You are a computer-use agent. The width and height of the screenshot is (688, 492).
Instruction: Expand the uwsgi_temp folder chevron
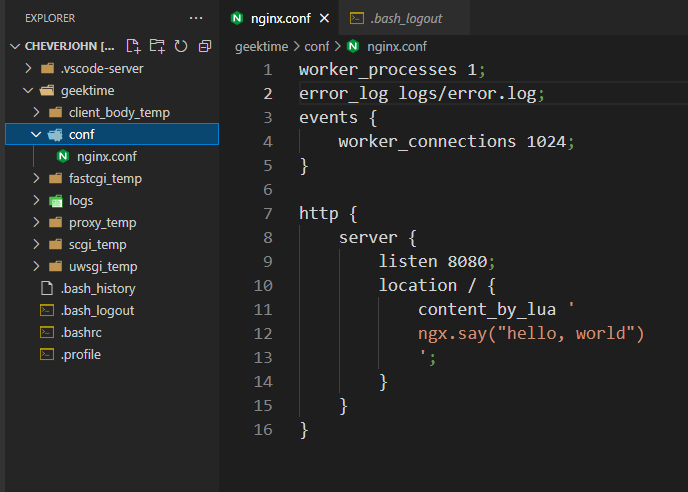(36, 266)
